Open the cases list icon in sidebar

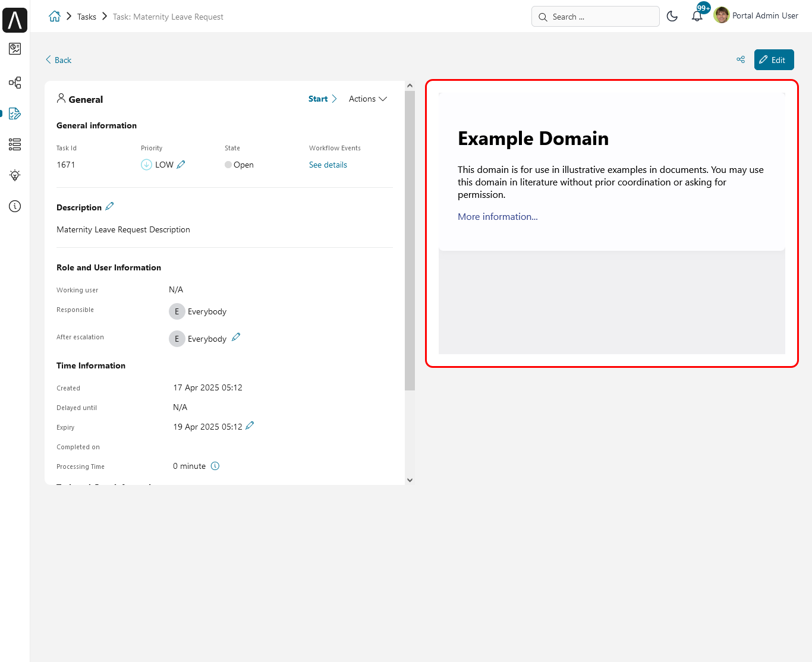click(15, 144)
